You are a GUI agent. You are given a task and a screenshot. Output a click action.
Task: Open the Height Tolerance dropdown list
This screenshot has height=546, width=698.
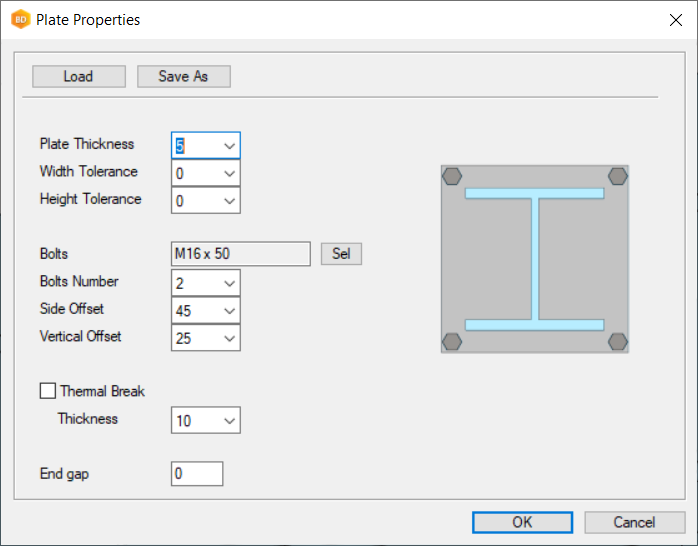click(229, 201)
